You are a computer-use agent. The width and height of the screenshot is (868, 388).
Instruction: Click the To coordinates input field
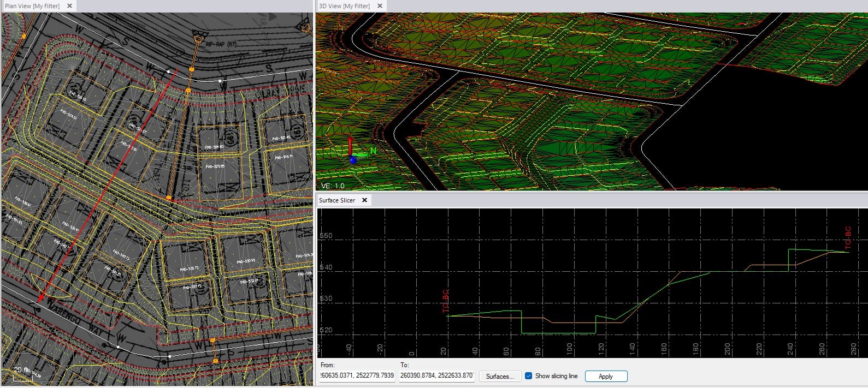pyautogui.click(x=436, y=376)
